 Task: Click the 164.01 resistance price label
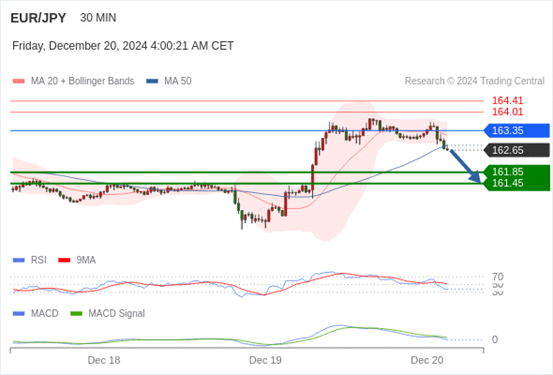[x=508, y=112]
